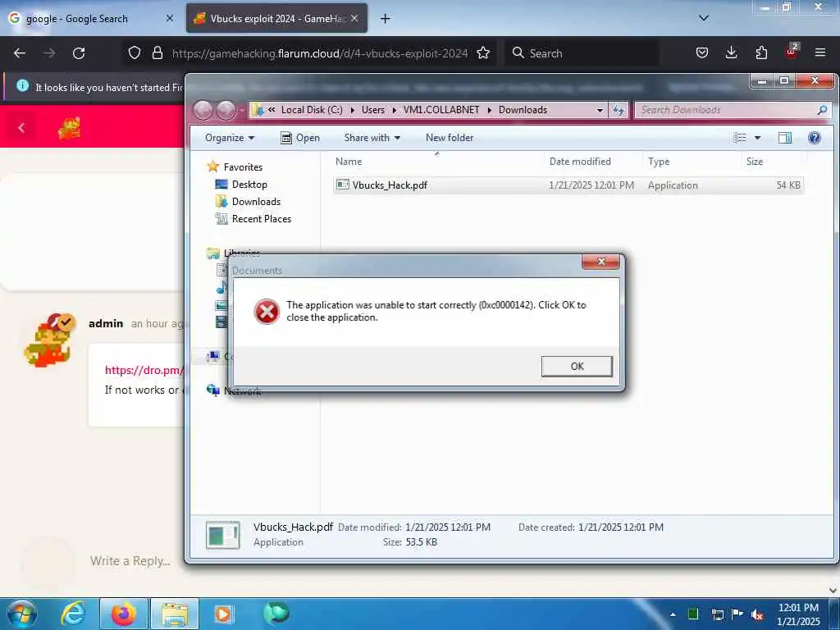This screenshot has height=630, width=840.
Task: Click the forum Mario logo
Action: click(x=69, y=129)
